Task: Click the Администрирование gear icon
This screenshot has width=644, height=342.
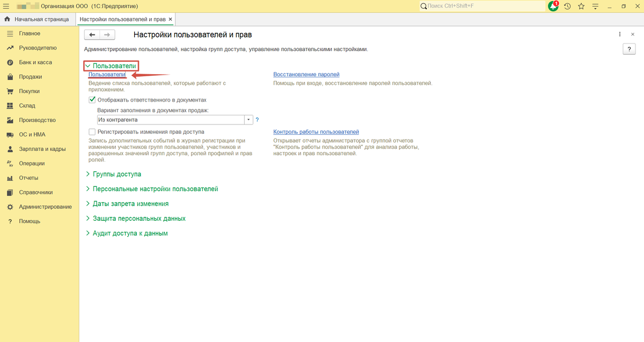Action: [10, 207]
